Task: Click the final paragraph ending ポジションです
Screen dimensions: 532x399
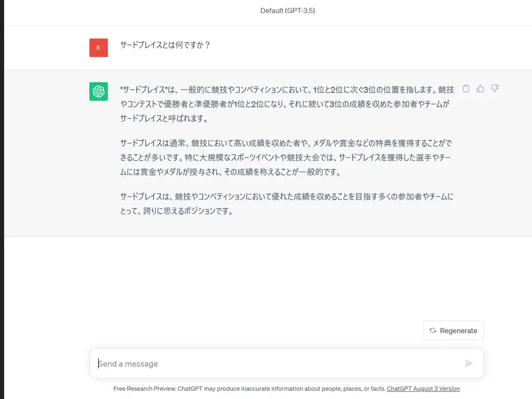Action: point(286,204)
